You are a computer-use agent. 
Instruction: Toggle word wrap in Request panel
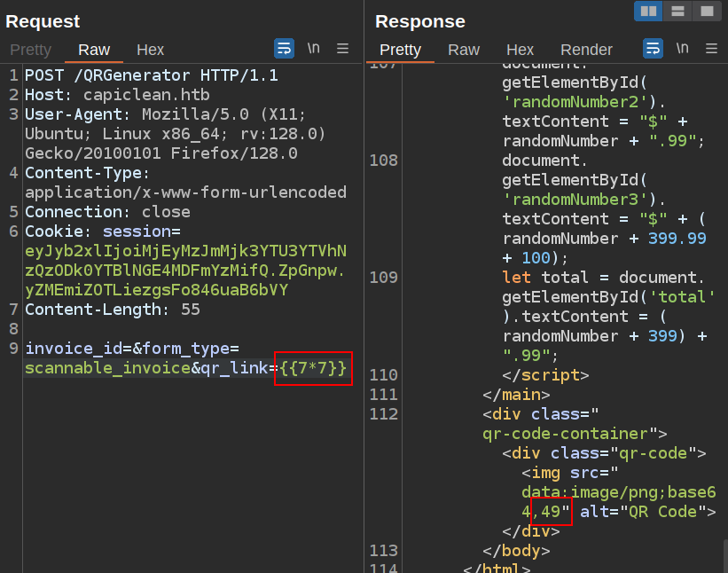click(284, 48)
